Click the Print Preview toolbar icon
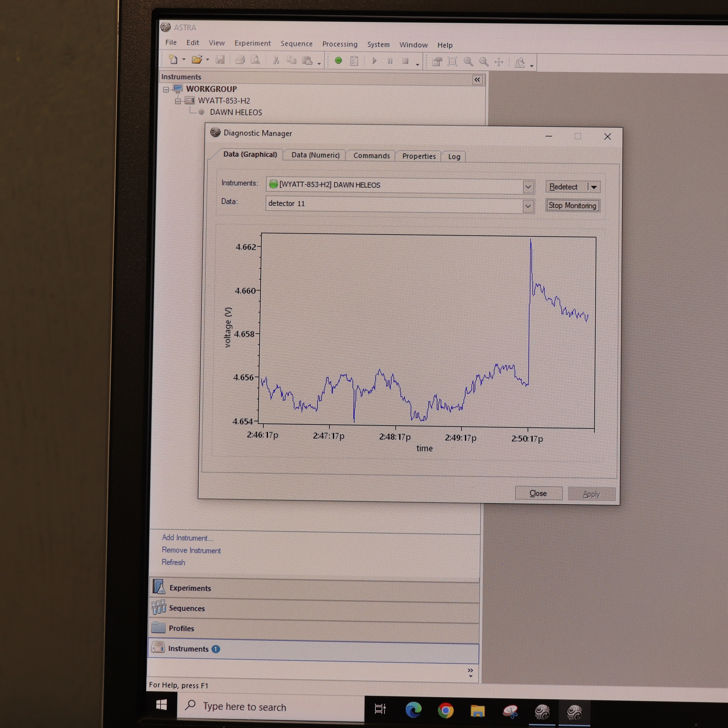Screen dimensions: 728x728 256,60
